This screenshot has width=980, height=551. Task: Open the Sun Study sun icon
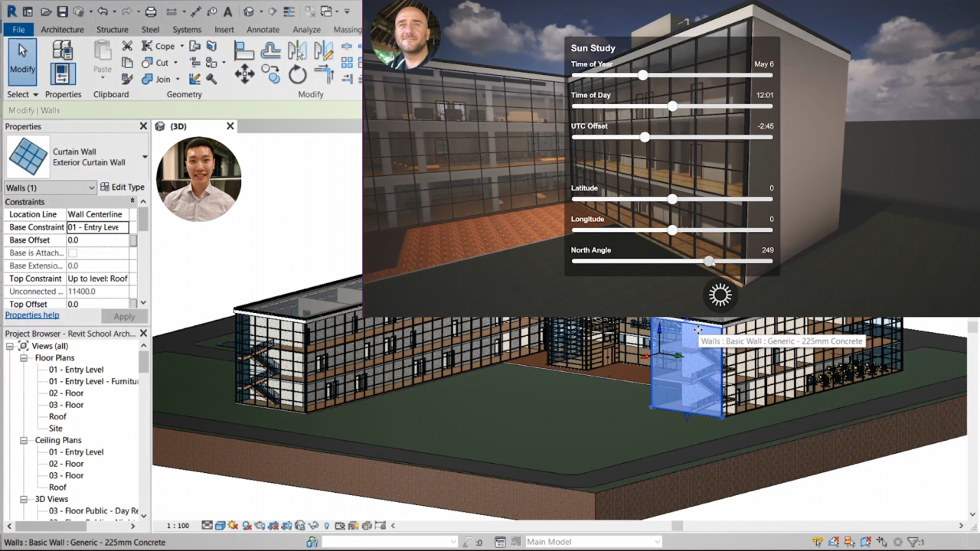(720, 295)
